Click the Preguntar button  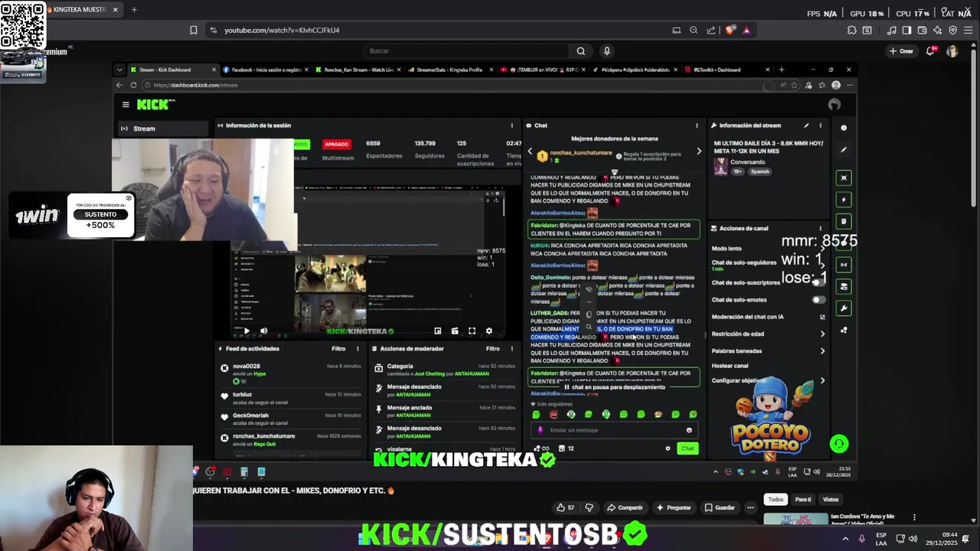(674, 507)
